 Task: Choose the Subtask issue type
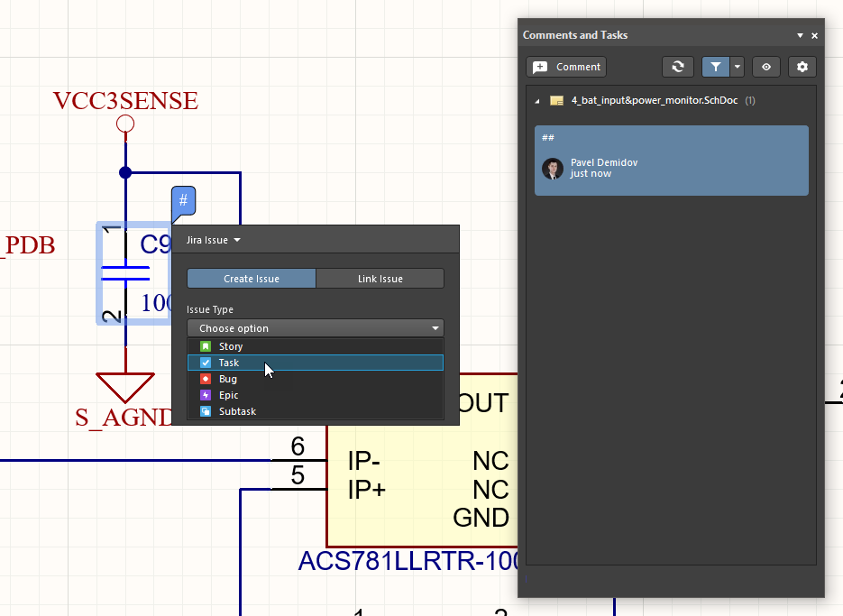point(315,411)
